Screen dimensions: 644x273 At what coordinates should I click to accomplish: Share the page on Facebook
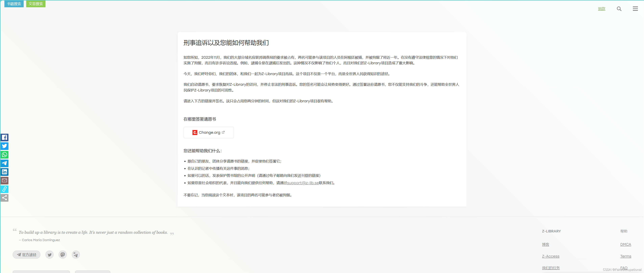pyautogui.click(x=4, y=137)
